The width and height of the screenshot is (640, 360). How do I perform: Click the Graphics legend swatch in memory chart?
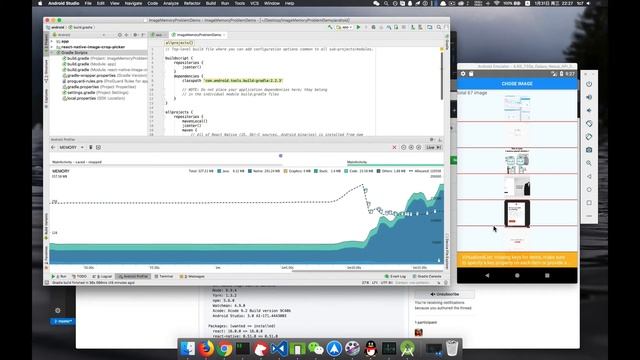pos(286,171)
